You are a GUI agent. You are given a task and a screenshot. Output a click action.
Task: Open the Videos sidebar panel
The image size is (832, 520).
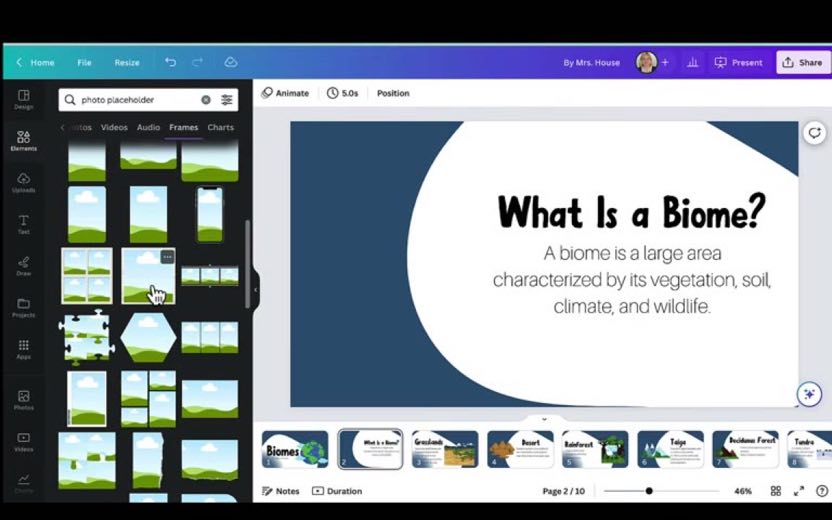coord(23,442)
